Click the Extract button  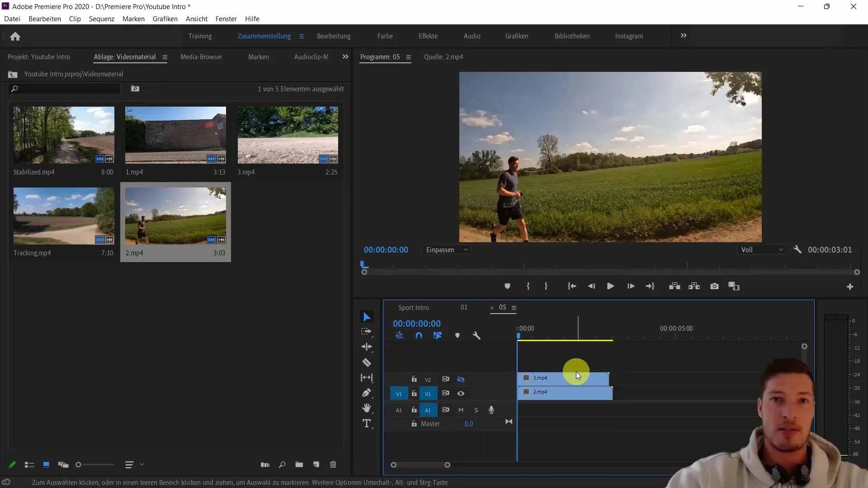(x=694, y=286)
